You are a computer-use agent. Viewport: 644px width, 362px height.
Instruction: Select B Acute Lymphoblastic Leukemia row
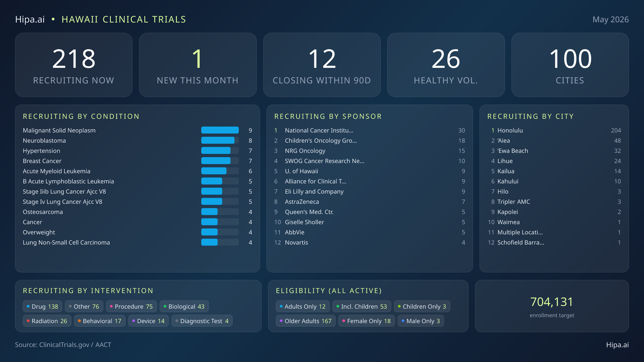click(x=137, y=181)
